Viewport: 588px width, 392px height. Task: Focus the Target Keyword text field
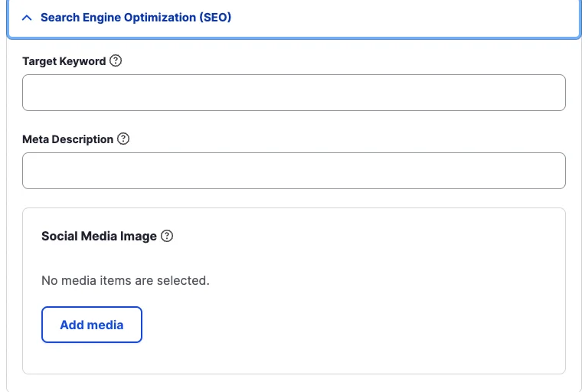(x=294, y=93)
